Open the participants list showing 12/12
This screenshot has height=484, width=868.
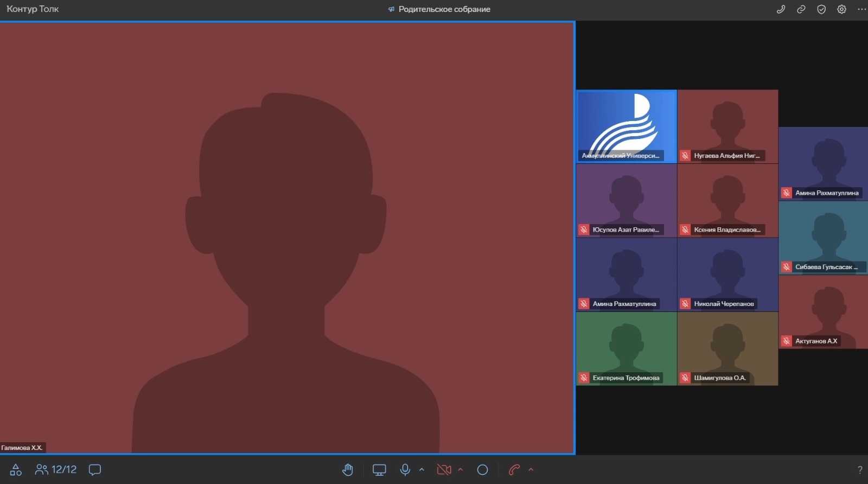[x=56, y=470]
